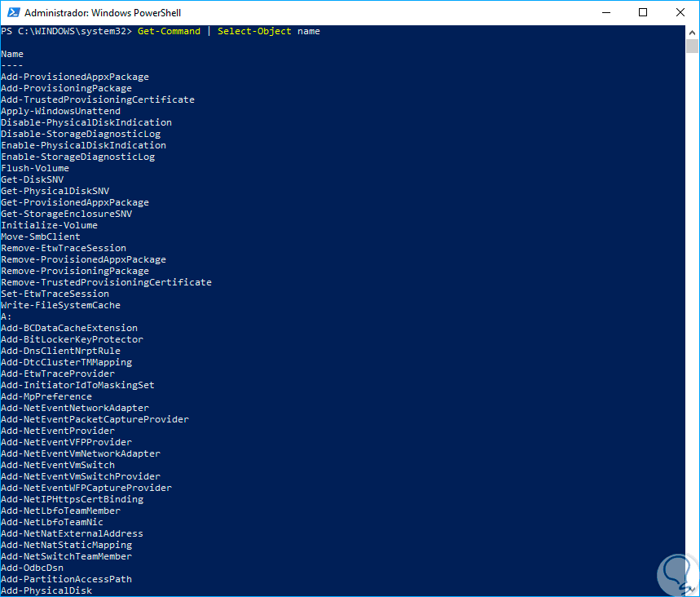700x597 pixels.
Task: Click 'Add-NetEventNetworkAdapter' line
Action: pos(75,408)
